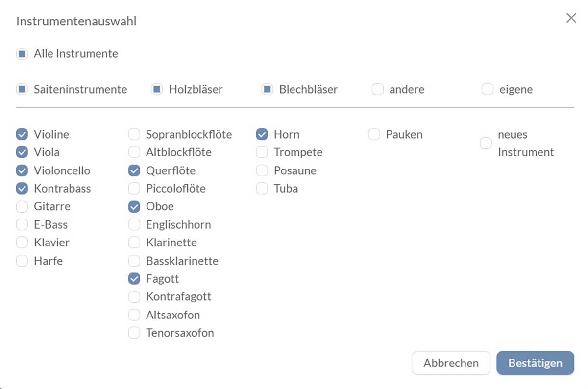This screenshot has width=588, height=389.
Task: Check the Pauken instrument
Action: click(374, 134)
